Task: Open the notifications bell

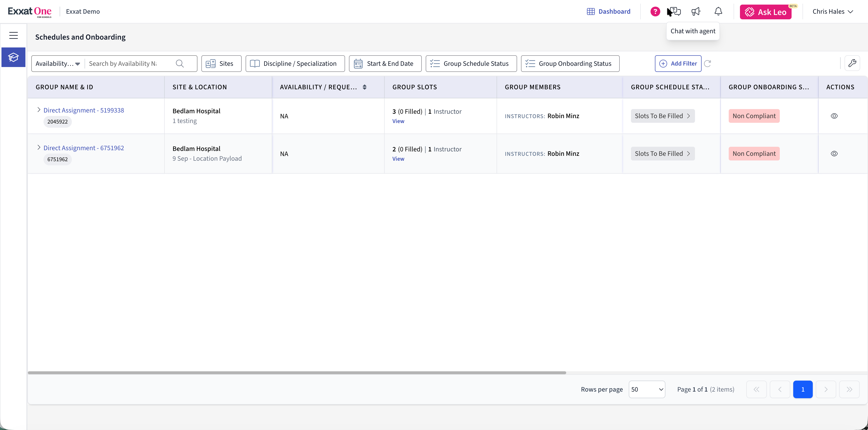Action: tap(718, 12)
